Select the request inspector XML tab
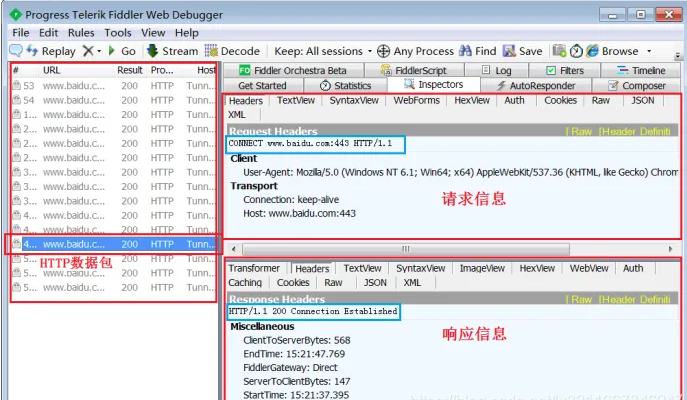 237,115
